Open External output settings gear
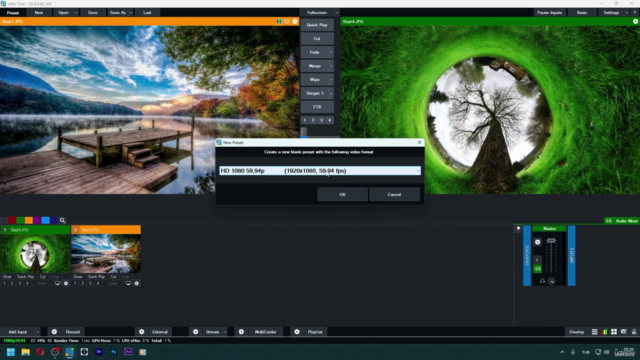Viewport: 640px width, 360px height. [142, 332]
